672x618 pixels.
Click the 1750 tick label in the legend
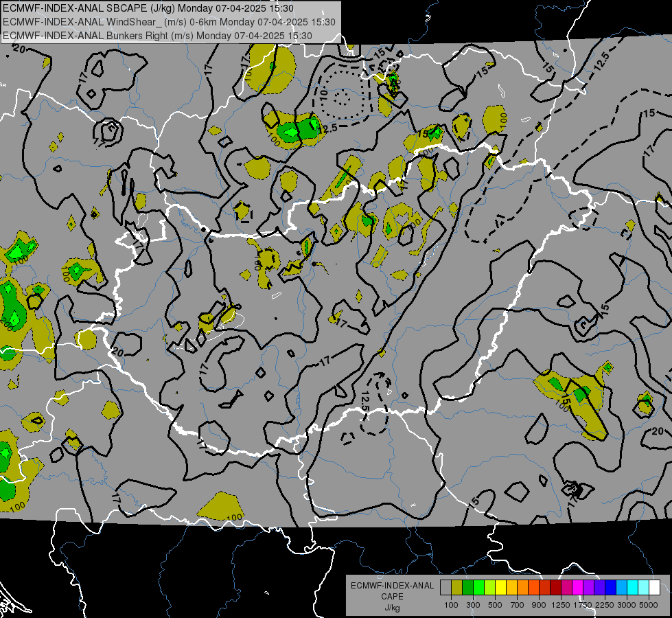click(x=583, y=605)
